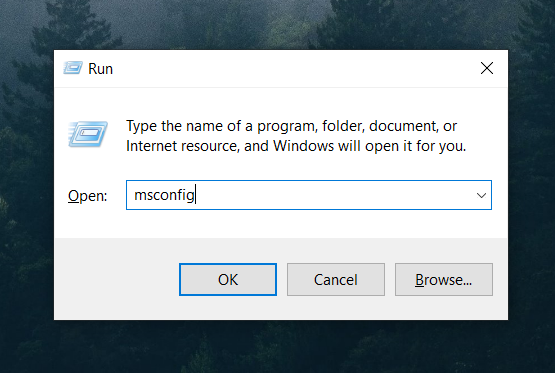Confirm msconfig with the OK button
555x373 pixels.
(228, 280)
